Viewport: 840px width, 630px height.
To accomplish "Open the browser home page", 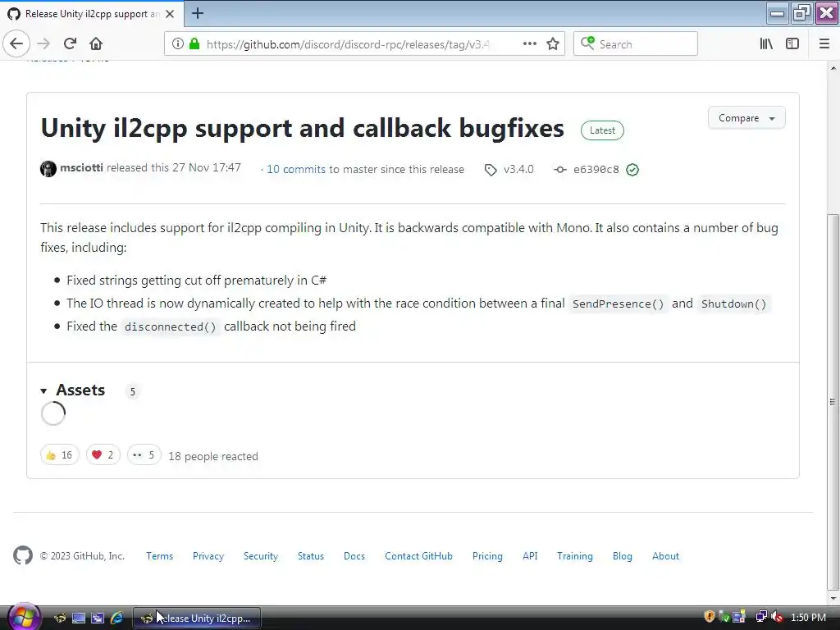I will pyautogui.click(x=96, y=43).
